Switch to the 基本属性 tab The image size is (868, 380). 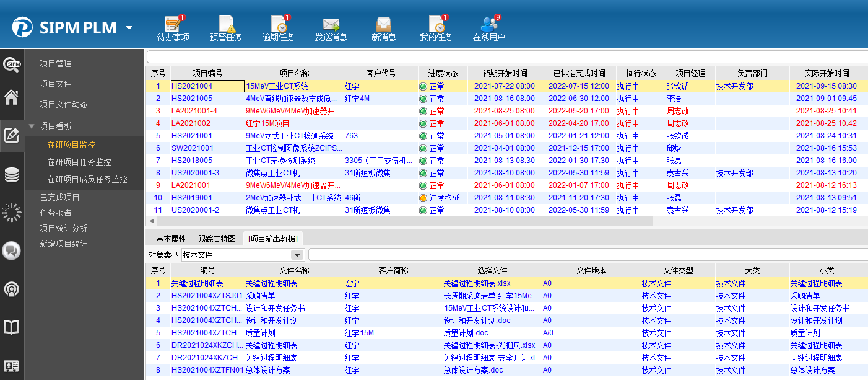(x=170, y=239)
